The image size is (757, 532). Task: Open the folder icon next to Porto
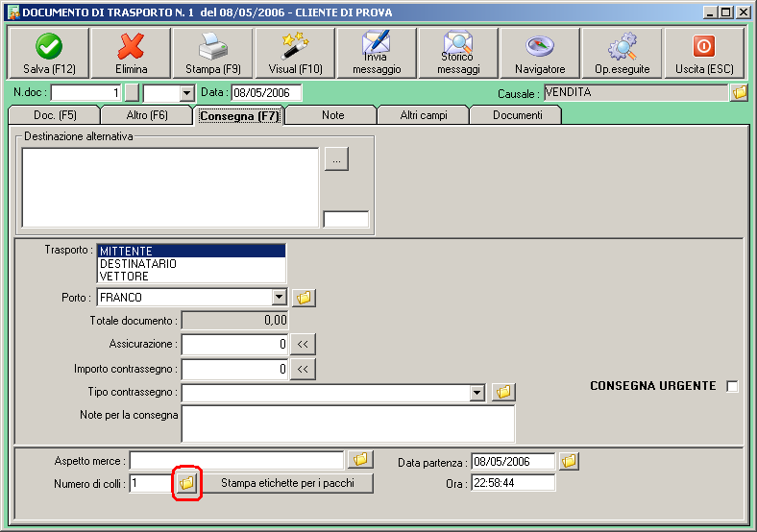[304, 298]
